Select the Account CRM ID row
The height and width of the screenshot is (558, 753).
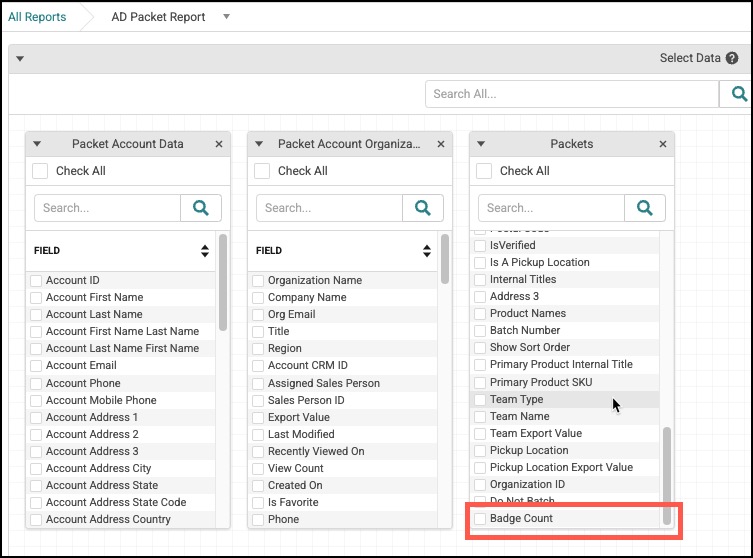[343, 365]
